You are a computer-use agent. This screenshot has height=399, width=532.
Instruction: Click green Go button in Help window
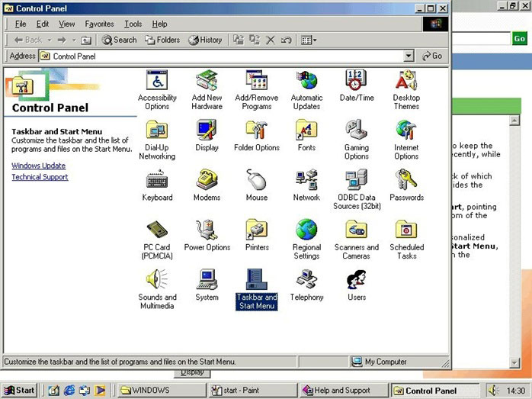[520, 39]
